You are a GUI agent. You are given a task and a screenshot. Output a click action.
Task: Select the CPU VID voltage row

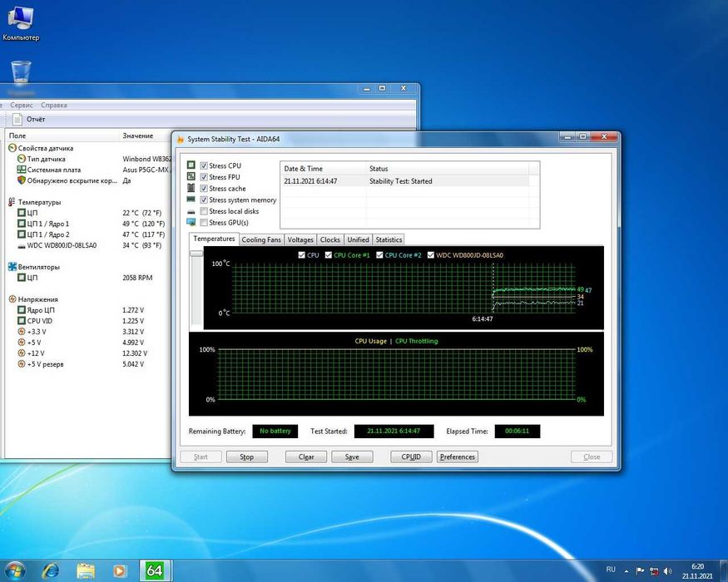88,321
